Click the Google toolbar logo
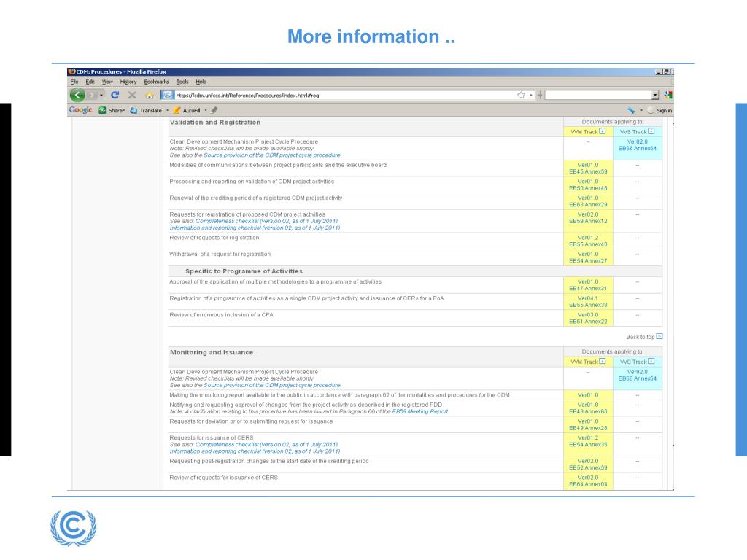 coord(80,110)
